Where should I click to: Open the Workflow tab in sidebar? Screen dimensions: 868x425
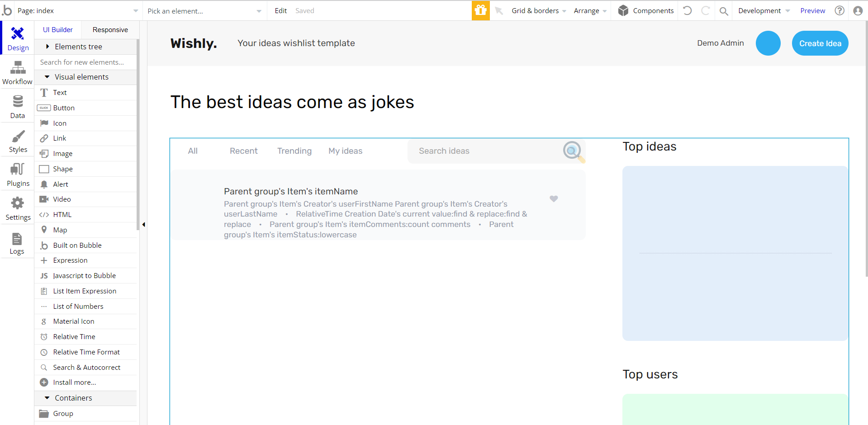click(x=18, y=73)
